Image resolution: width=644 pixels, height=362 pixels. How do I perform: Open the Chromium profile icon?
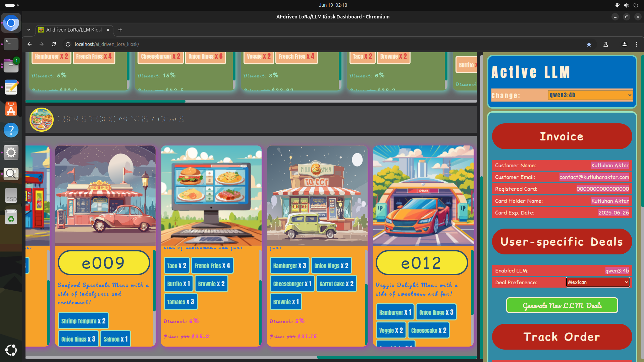tap(624, 44)
